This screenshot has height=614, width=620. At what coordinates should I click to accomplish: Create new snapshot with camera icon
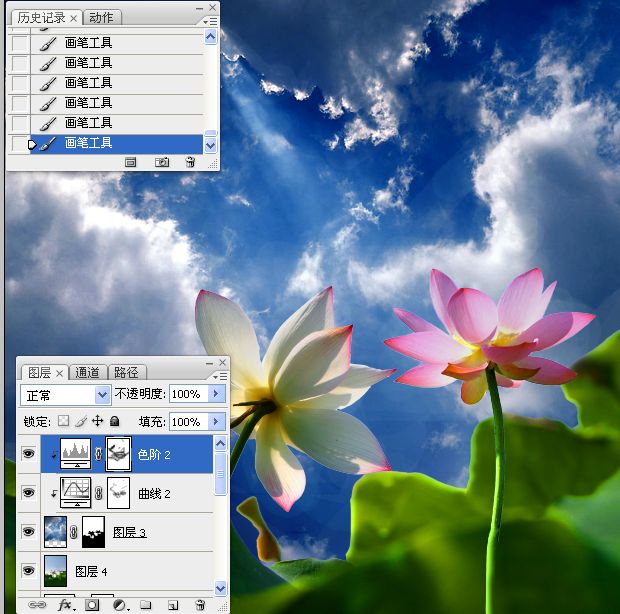[x=162, y=162]
